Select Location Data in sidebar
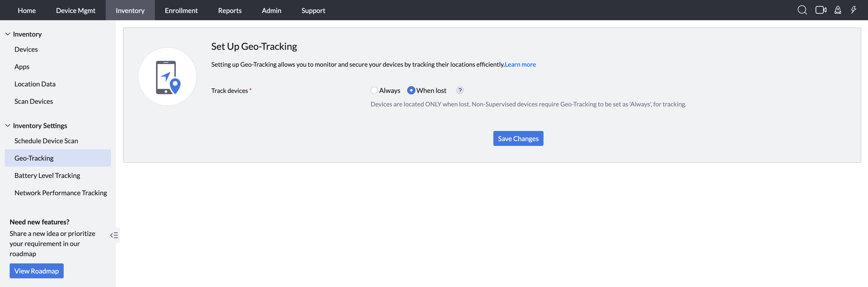The height and width of the screenshot is (287, 868). coord(35,84)
